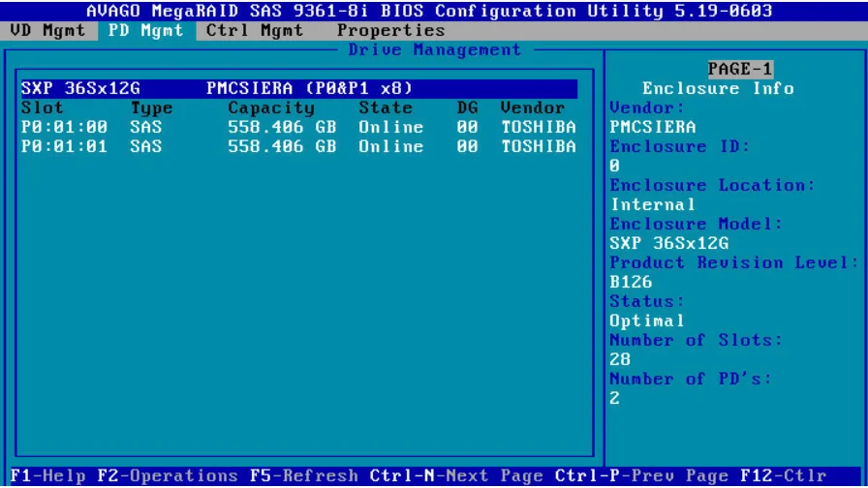The width and height of the screenshot is (868, 488).
Task: Open the Properties tab
Action: (390, 30)
